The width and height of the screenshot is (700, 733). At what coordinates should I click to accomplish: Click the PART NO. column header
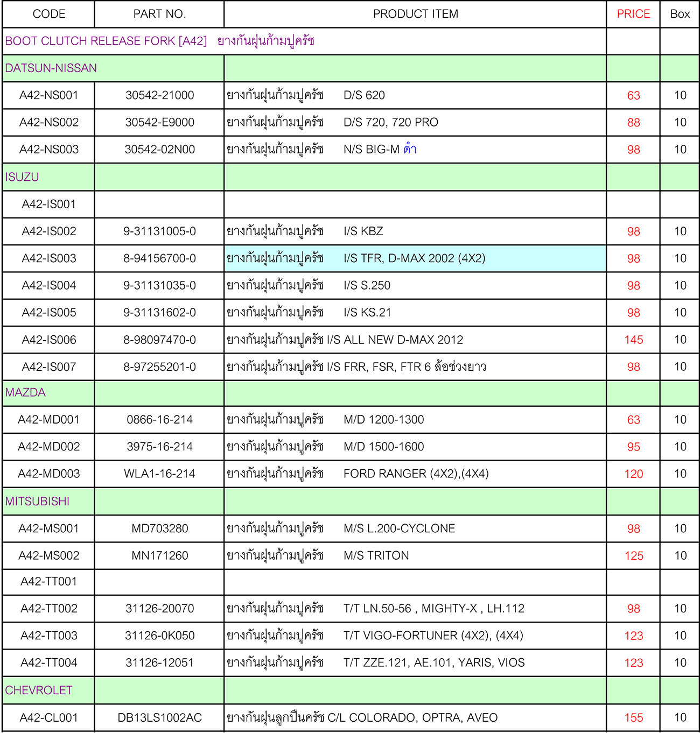point(159,14)
